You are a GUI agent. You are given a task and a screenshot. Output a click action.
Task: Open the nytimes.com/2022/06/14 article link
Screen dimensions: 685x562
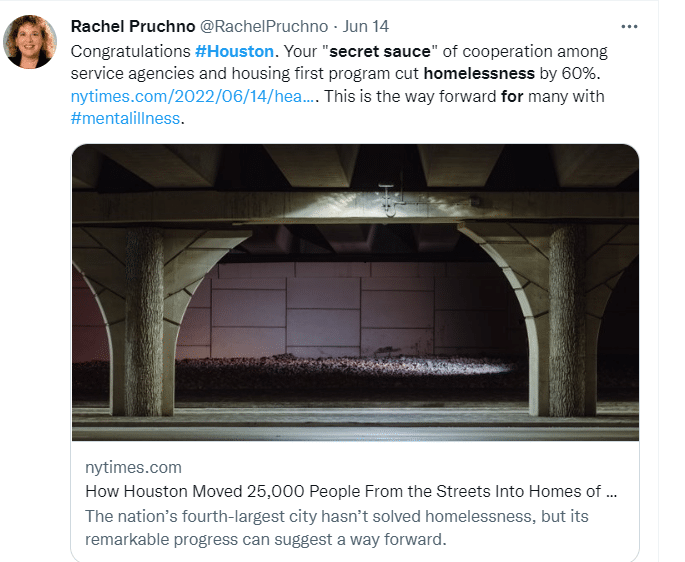tap(193, 97)
